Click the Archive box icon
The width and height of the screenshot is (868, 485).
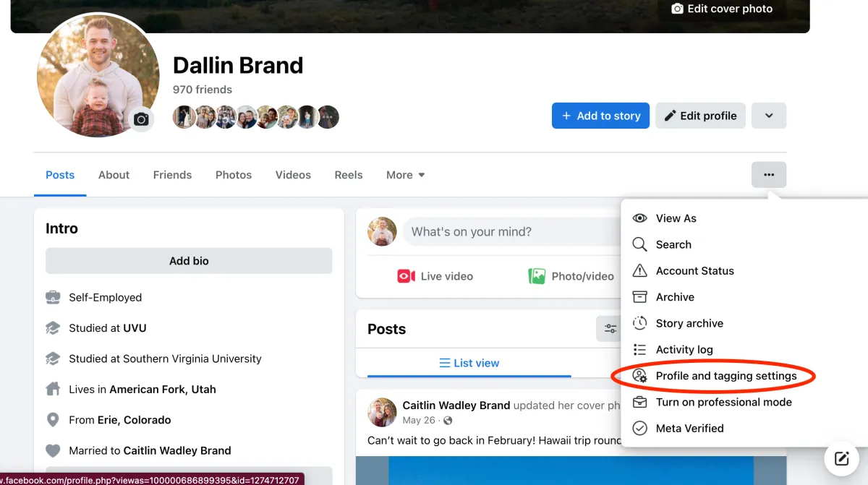pyautogui.click(x=639, y=297)
